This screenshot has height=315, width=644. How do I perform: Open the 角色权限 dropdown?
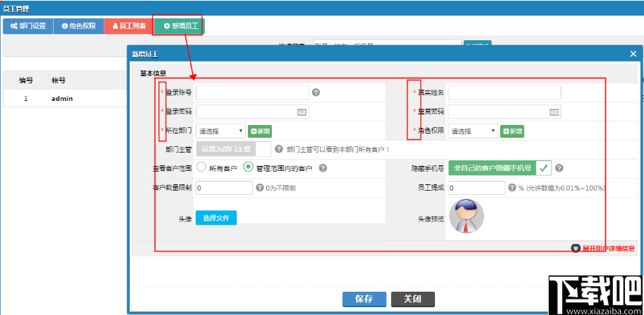[473, 131]
